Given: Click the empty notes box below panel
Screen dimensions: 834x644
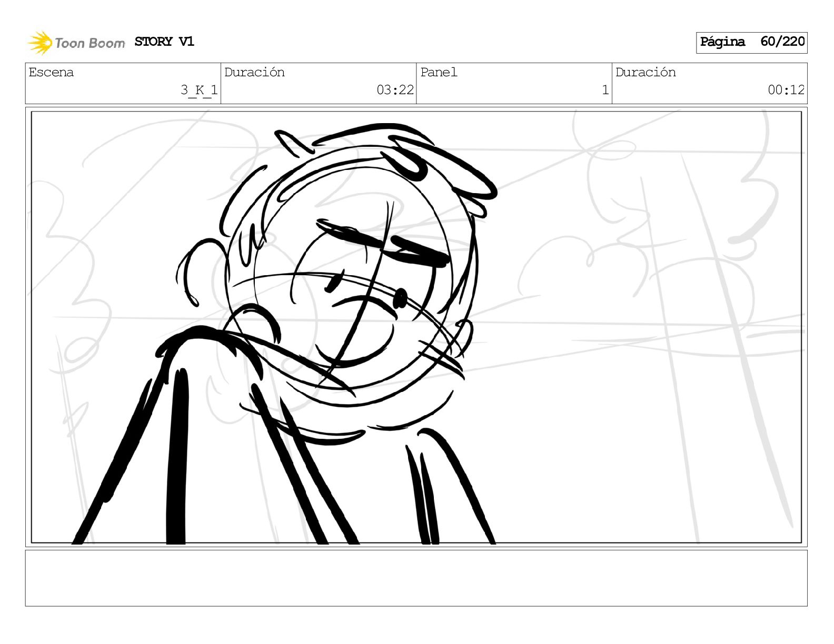Looking at the screenshot, I should point(416,578).
